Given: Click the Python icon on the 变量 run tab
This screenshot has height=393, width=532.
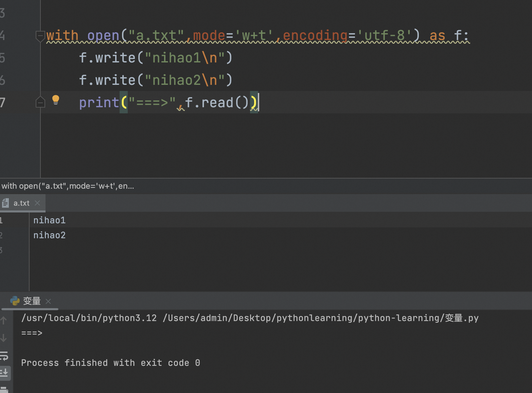Looking at the screenshot, I should (15, 301).
